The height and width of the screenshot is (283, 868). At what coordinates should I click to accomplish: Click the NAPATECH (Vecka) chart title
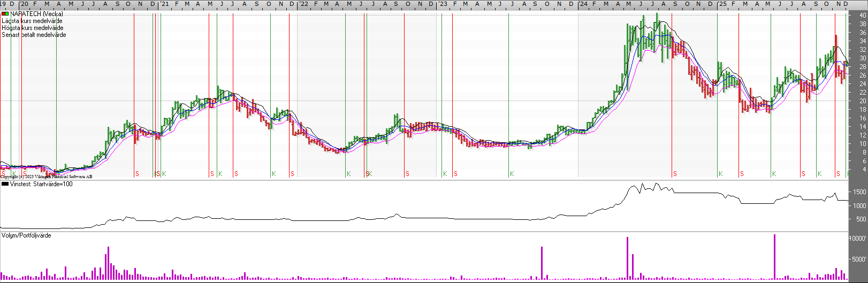pyautogui.click(x=36, y=14)
